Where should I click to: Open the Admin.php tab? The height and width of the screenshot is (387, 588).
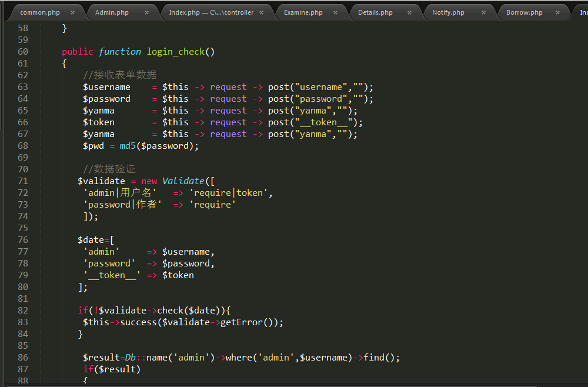click(x=112, y=12)
